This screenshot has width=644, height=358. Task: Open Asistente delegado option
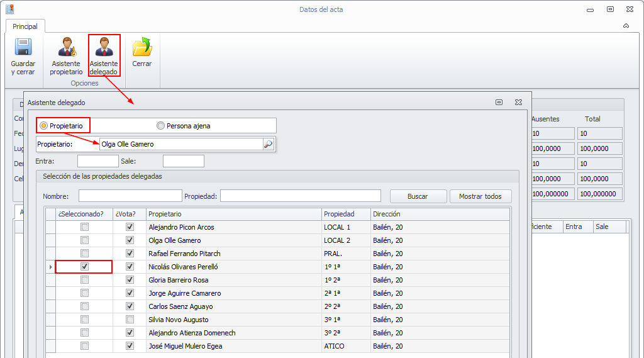(x=104, y=48)
